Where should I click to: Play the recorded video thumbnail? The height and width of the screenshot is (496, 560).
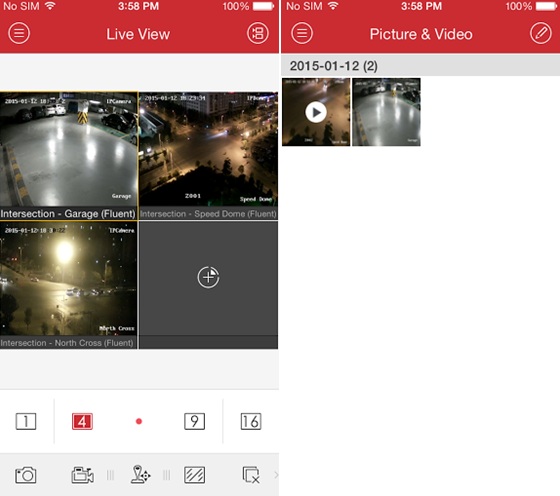click(316, 112)
